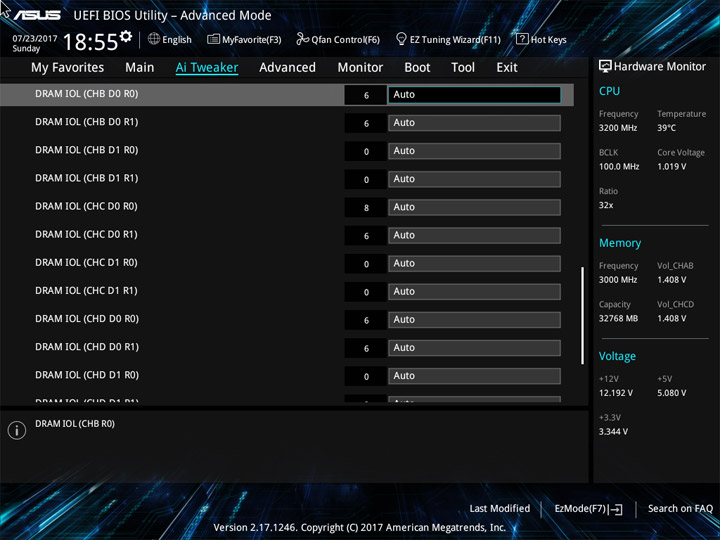
Task: Click CPU temperature 39°C value
Action: (x=666, y=128)
